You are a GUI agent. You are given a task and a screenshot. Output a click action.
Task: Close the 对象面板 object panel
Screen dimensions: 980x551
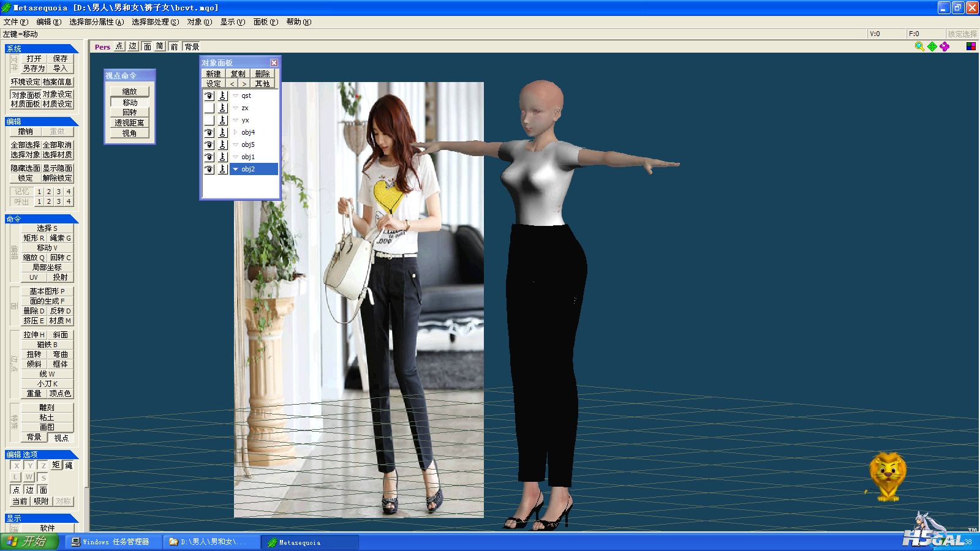(274, 62)
